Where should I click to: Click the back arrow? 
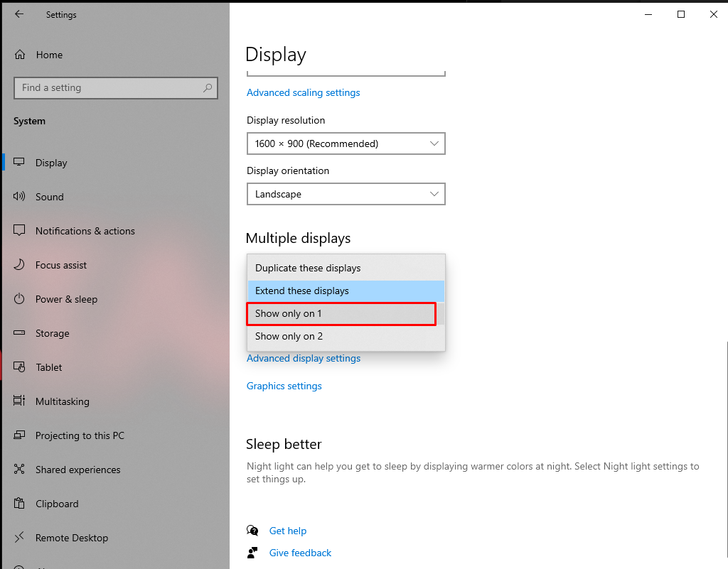click(x=18, y=14)
